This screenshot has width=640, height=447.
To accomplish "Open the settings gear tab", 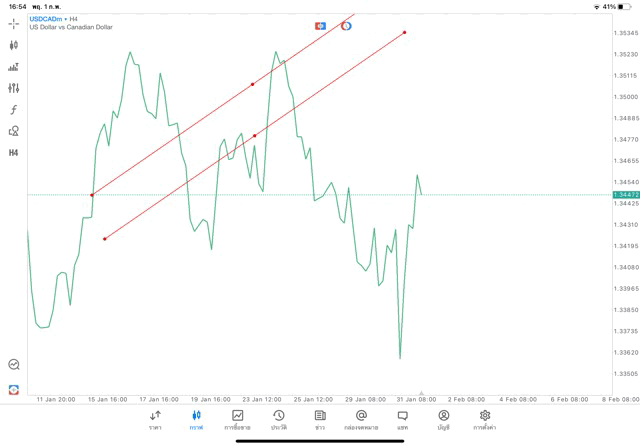I will [485, 420].
